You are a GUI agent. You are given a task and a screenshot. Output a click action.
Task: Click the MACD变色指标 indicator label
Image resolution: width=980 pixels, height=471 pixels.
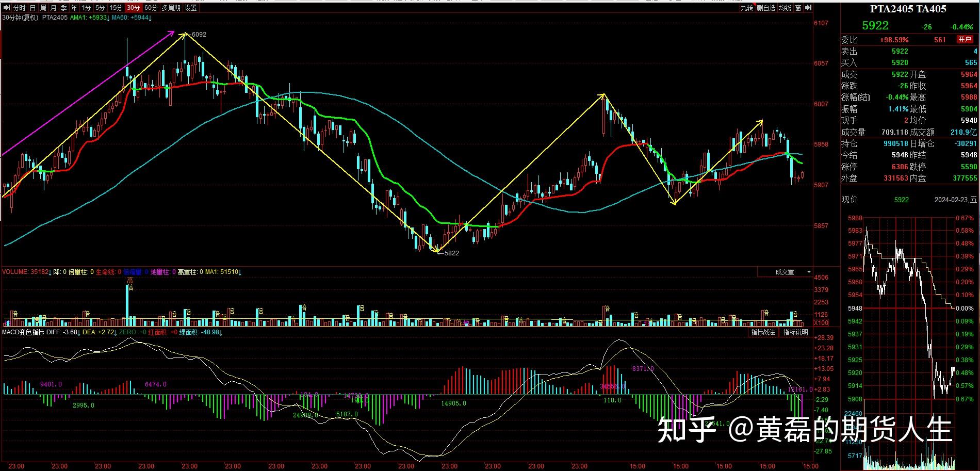click(x=23, y=333)
